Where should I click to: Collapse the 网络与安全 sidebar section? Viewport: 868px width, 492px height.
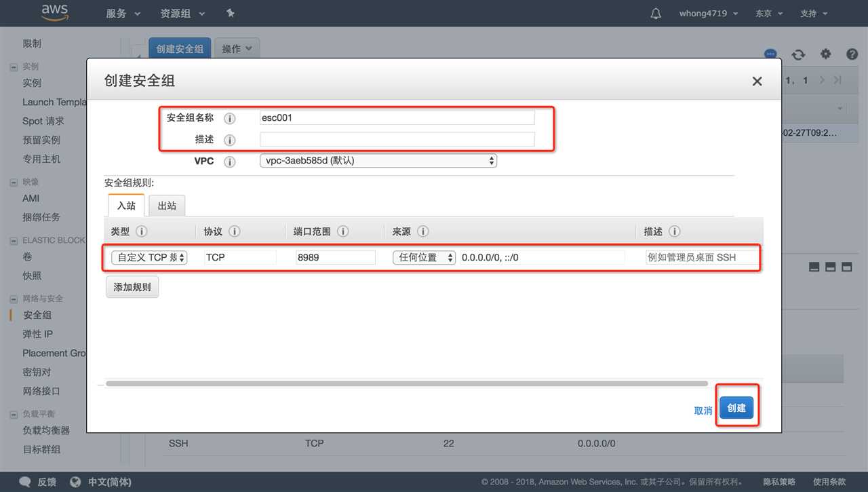14,299
